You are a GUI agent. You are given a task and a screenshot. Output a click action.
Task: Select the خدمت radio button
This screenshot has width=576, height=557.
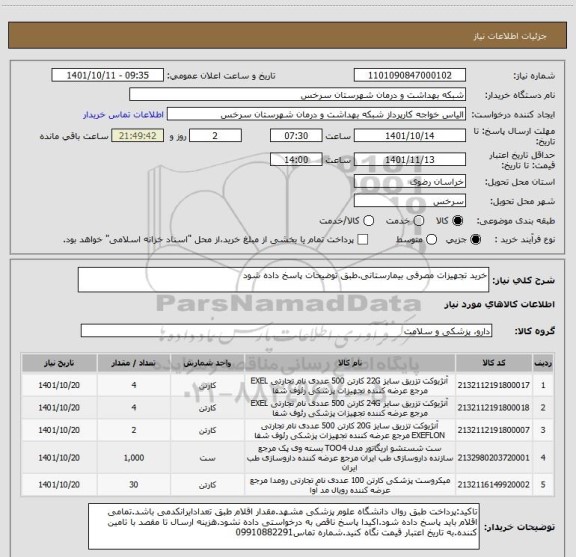click(419, 221)
